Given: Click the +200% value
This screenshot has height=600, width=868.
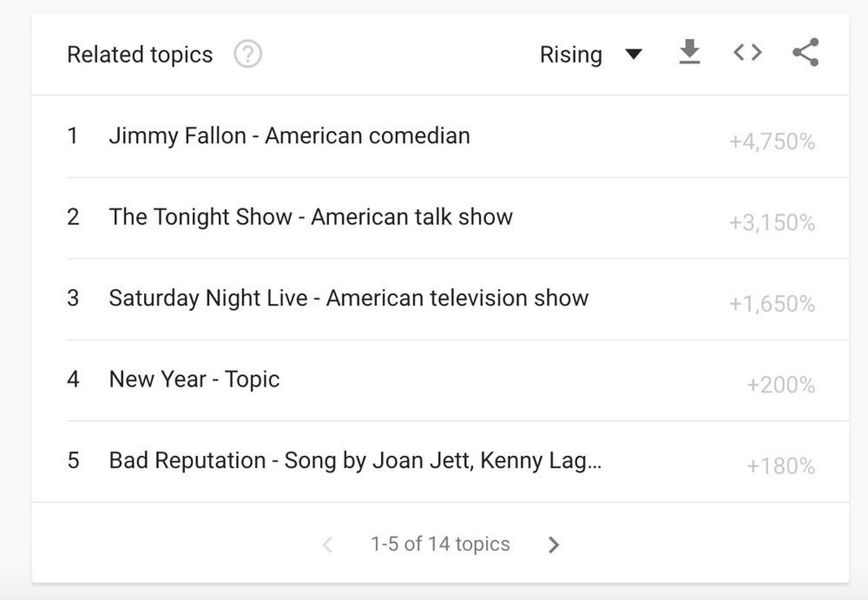Looking at the screenshot, I should pyautogui.click(x=780, y=384).
